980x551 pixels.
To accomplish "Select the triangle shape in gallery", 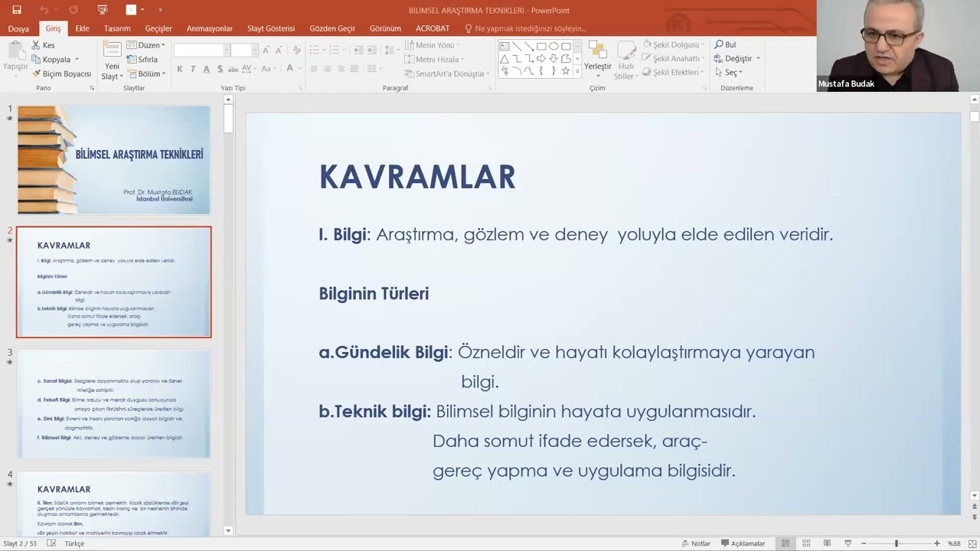I will tap(505, 59).
